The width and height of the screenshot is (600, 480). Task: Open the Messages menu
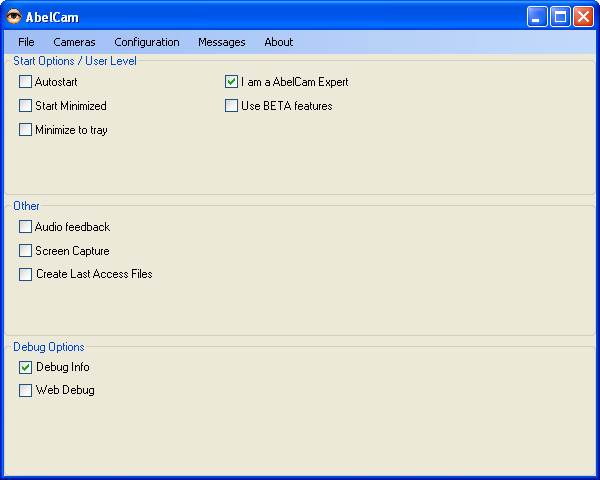222,42
